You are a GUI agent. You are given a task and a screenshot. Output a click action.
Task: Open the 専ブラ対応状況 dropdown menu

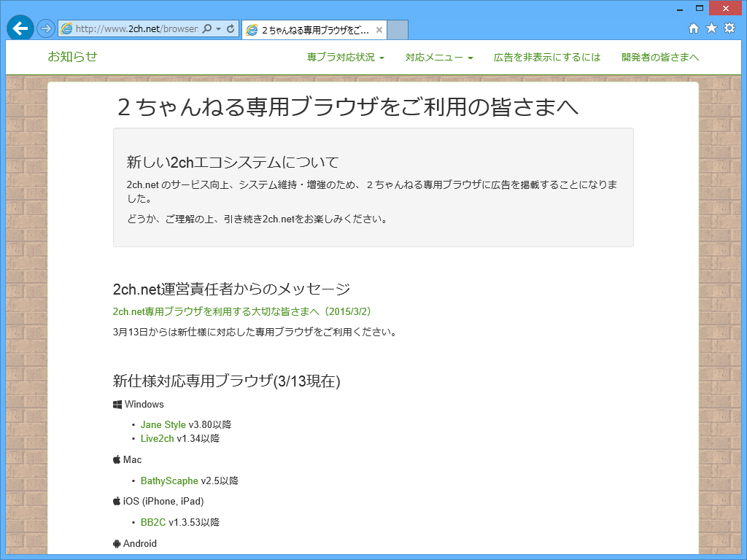344,57
